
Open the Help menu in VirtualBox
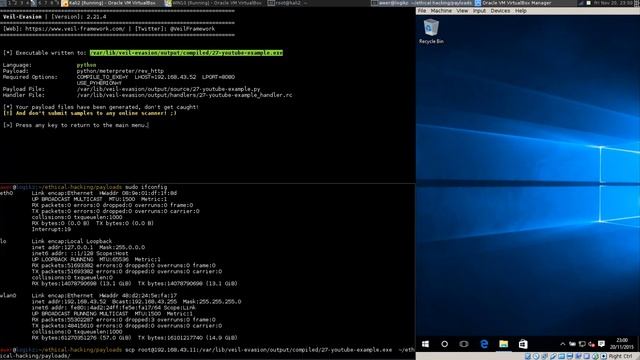(521, 11)
